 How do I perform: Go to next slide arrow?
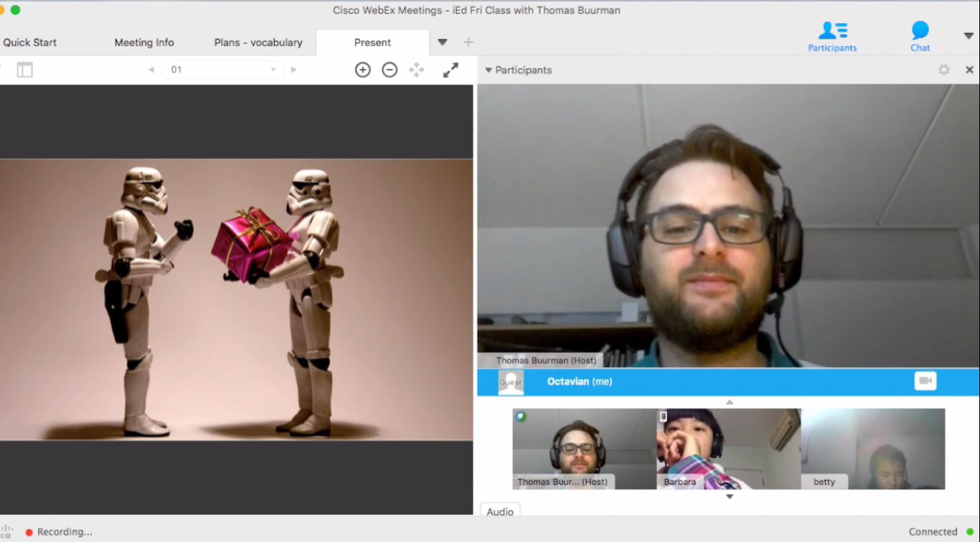[x=293, y=70]
